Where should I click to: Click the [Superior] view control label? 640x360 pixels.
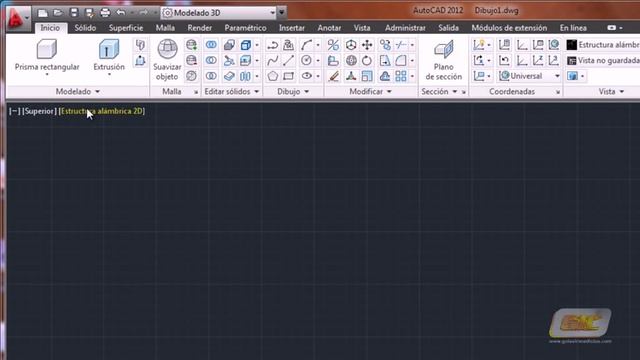[x=39, y=111]
